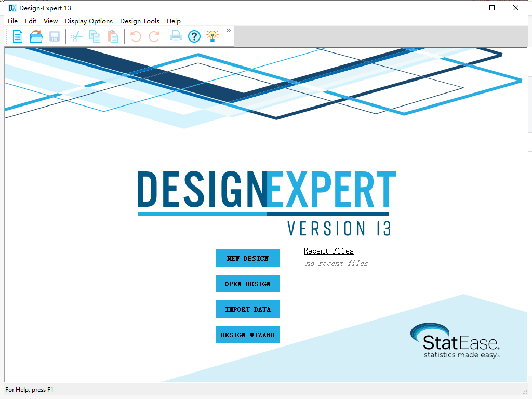
Task: Select the Cut scissors icon
Action: pos(76,36)
